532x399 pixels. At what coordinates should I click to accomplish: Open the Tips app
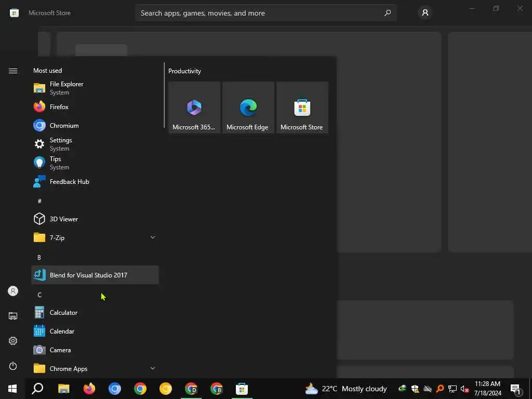(x=95, y=163)
